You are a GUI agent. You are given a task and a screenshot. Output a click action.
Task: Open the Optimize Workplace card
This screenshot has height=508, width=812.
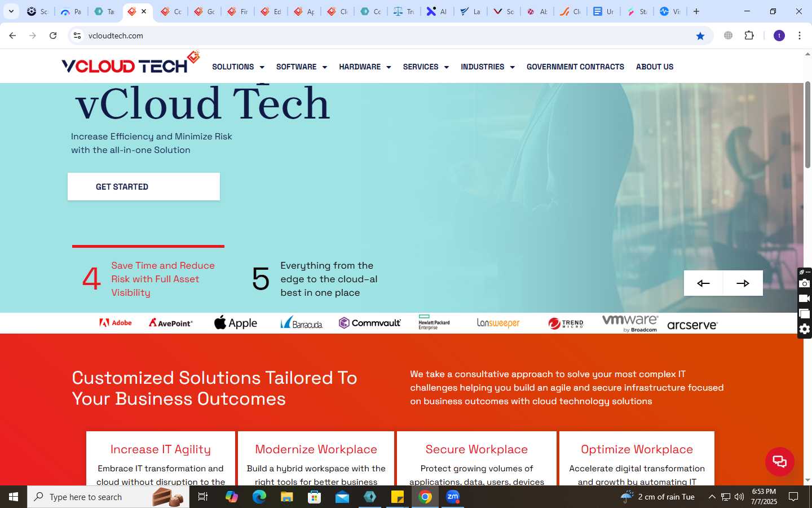point(637,458)
